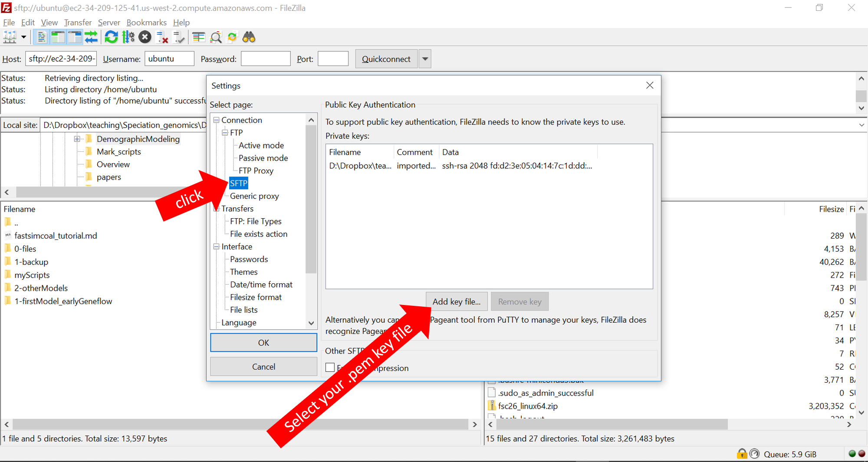
Task: Close the Settings dialog
Action: coord(650,85)
